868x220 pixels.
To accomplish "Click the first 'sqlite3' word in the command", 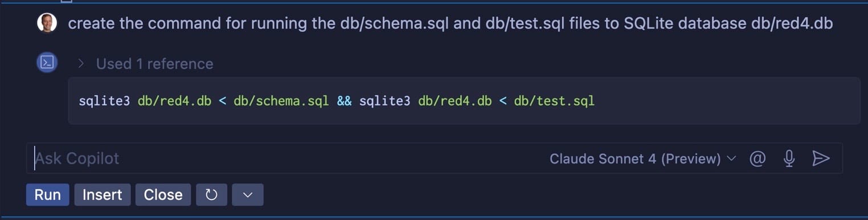I will point(104,101).
